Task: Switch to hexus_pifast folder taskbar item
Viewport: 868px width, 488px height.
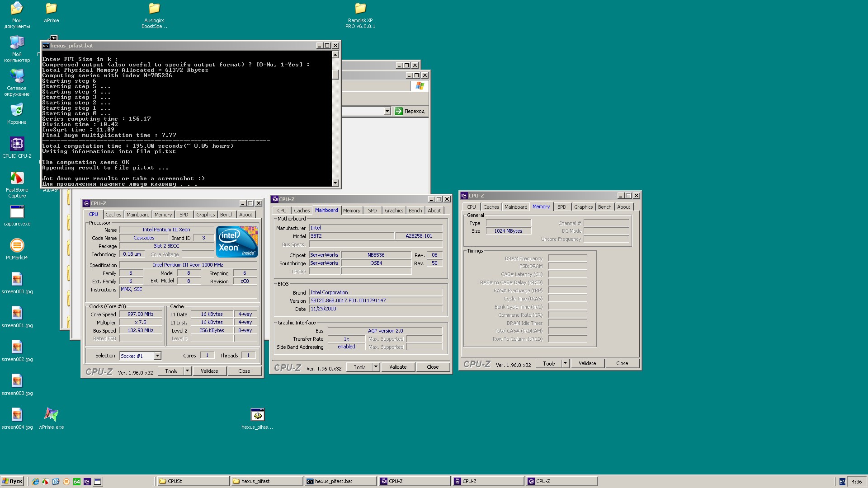Action: tap(266, 482)
